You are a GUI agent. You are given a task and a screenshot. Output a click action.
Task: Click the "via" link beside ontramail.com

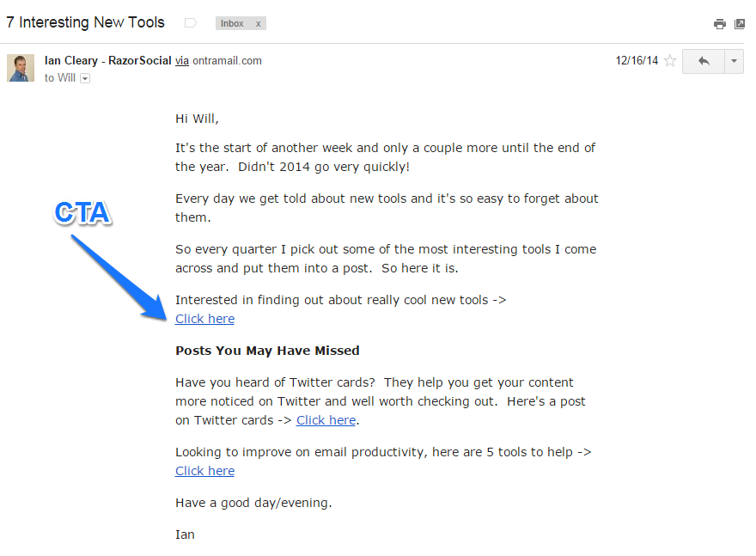click(x=182, y=61)
